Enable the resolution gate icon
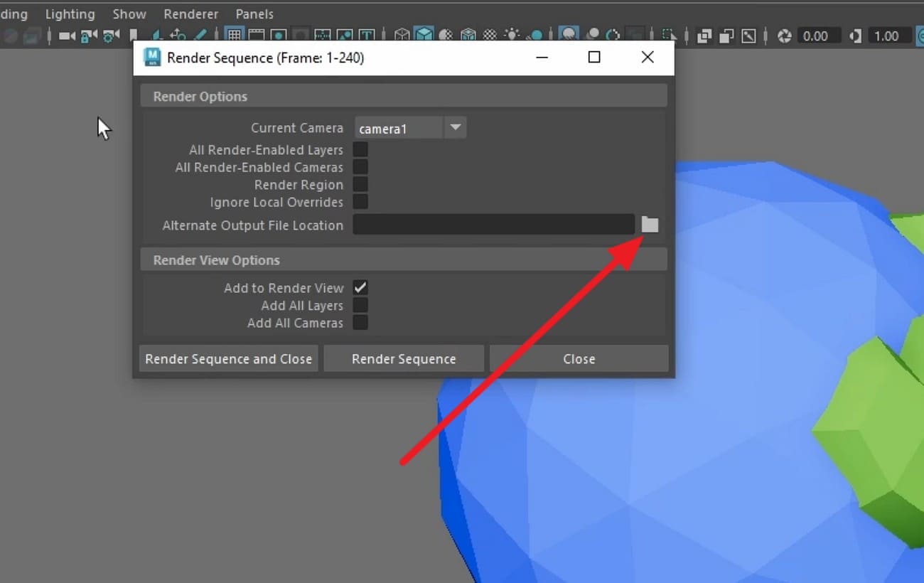Screen dimensions: 924x583 tap(277, 36)
